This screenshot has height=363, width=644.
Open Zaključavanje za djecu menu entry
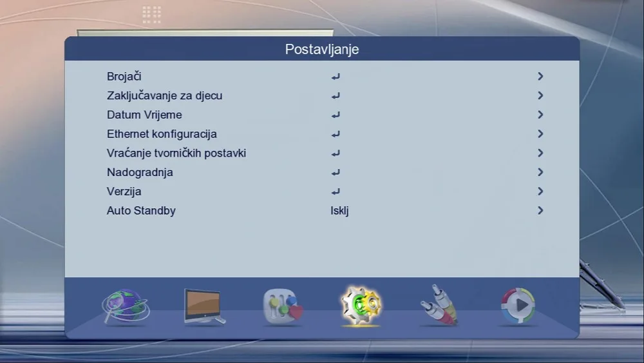click(x=164, y=96)
